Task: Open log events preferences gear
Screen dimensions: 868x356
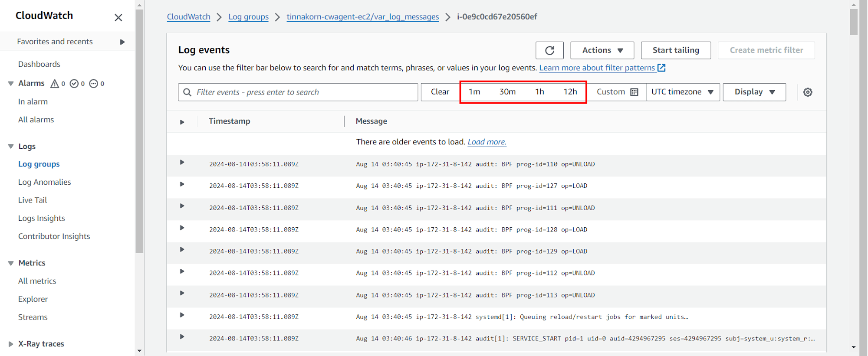Action: 808,92
